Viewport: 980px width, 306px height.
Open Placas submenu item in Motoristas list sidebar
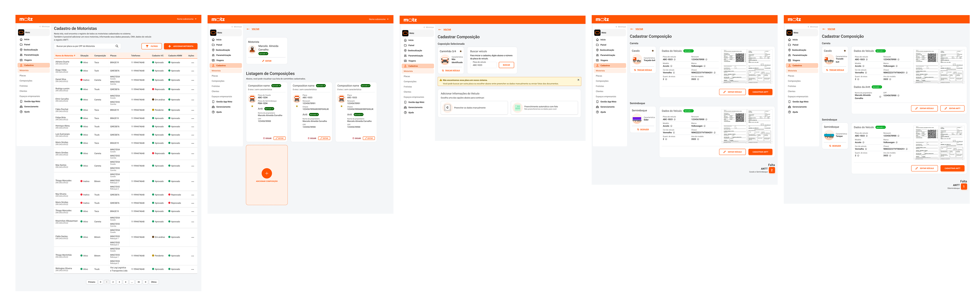tap(23, 75)
